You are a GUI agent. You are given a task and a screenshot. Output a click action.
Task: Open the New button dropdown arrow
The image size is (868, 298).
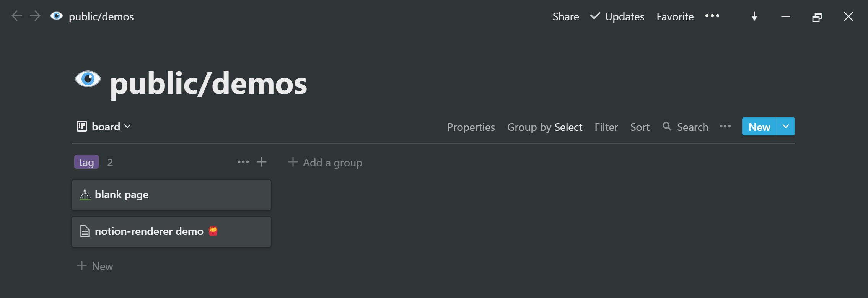point(786,126)
